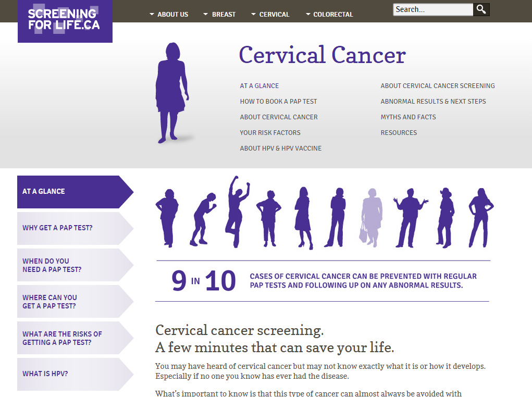Click the silhouette wearing a hat
The width and height of the screenshot is (532, 397).
click(445, 217)
